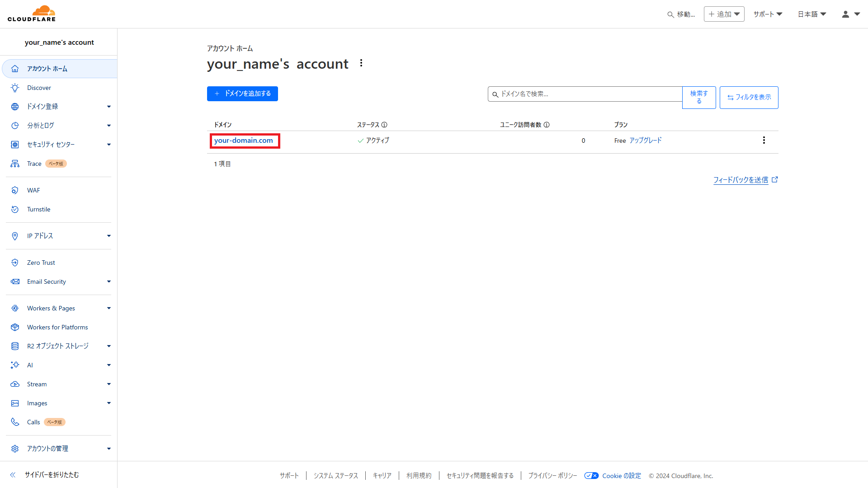Open Discover lightbulb sidebar item
Image resolution: width=868 pixels, height=488 pixels.
pyautogui.click(x=39, y=88)
